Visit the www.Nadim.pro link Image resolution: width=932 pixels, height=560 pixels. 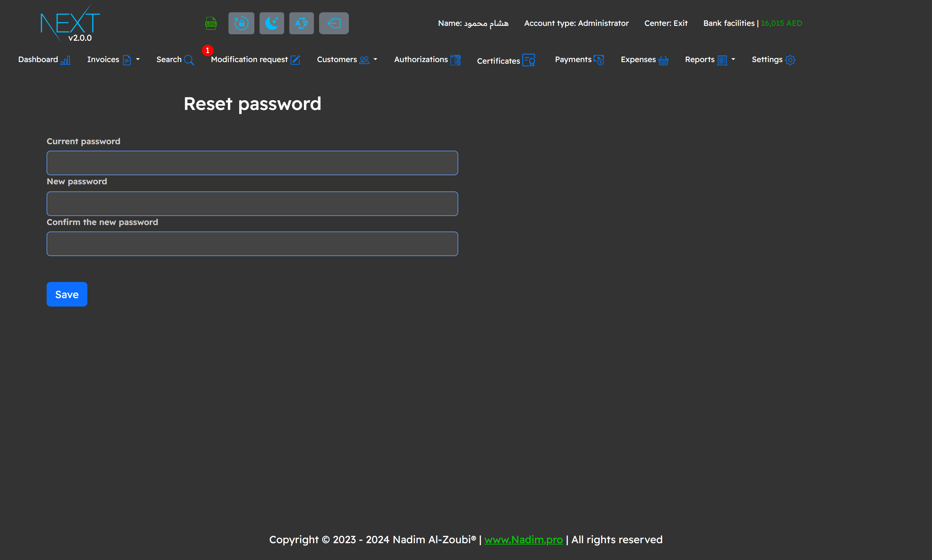523,540
